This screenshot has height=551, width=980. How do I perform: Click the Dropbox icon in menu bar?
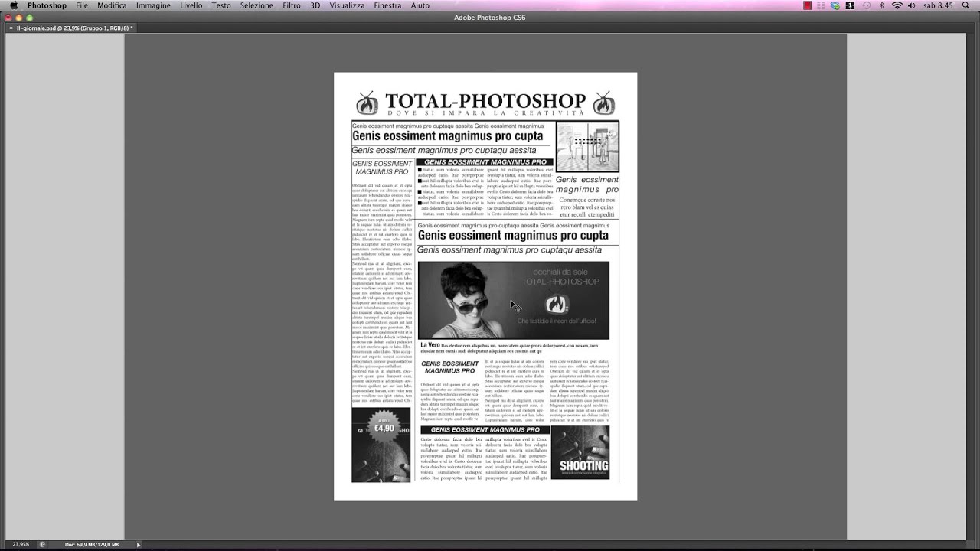coord(835,5)
